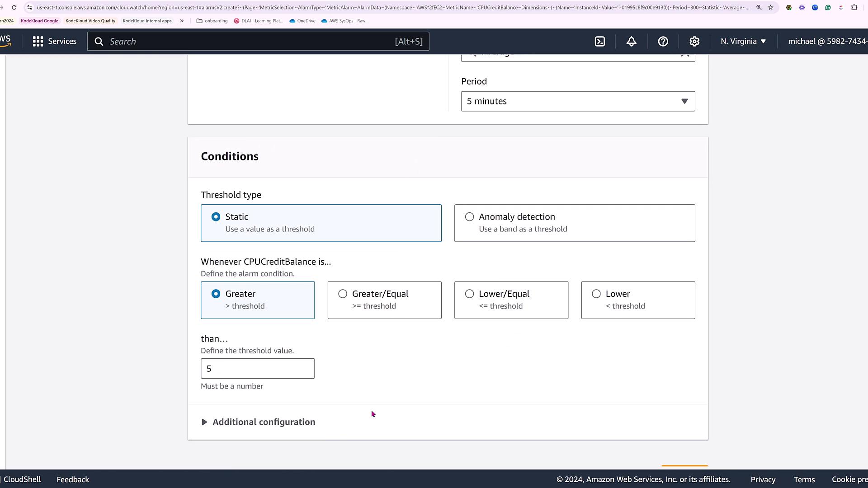Image resolution: width=868 pixels, height=488 pixels.
Task: Open AWS CloudShell icon in top navigation
Action: 599,42
